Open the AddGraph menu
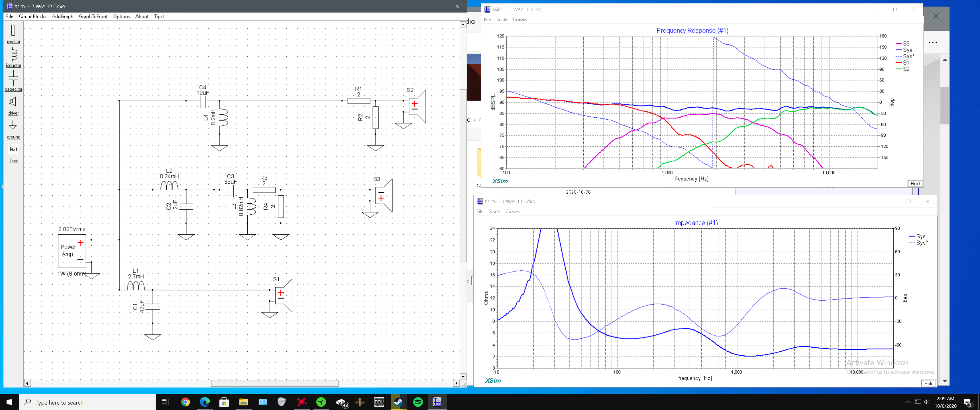Viewport: 980px width, 410px height. [x=62, y=16]
